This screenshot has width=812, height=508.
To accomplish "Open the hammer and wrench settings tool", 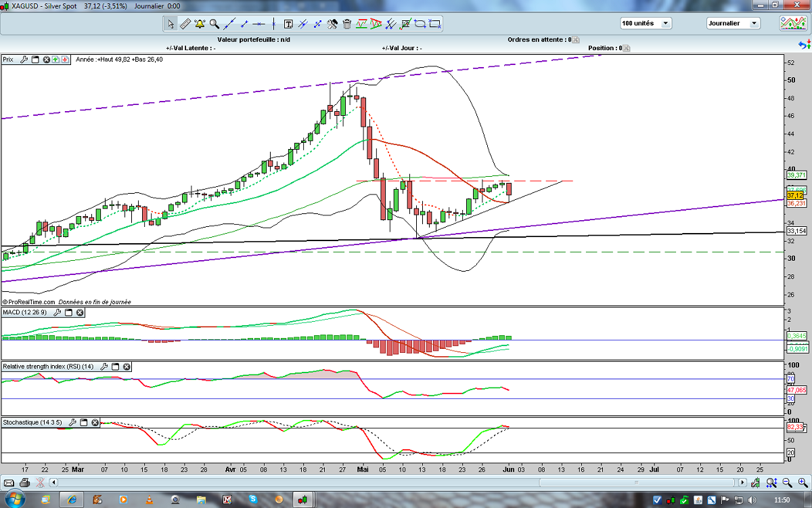I will pos(332,24).
